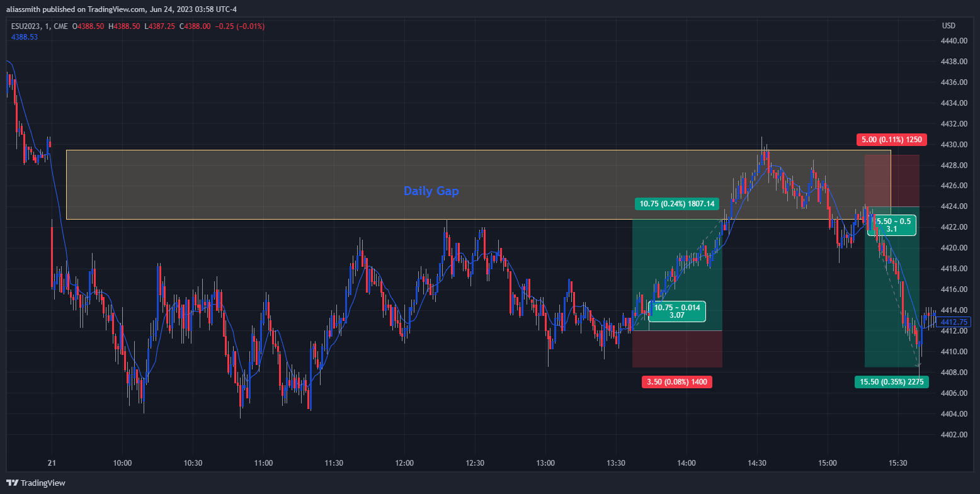
Task: Click the red 5.00 (0.11%) 1250 label
Action: (x=891, y=140)
